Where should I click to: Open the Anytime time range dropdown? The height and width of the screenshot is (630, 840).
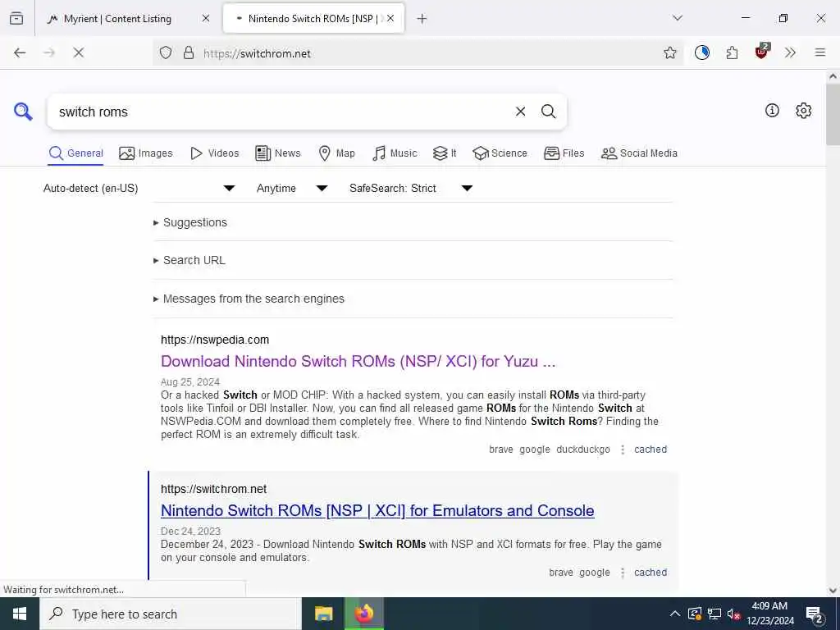[292, 188]
